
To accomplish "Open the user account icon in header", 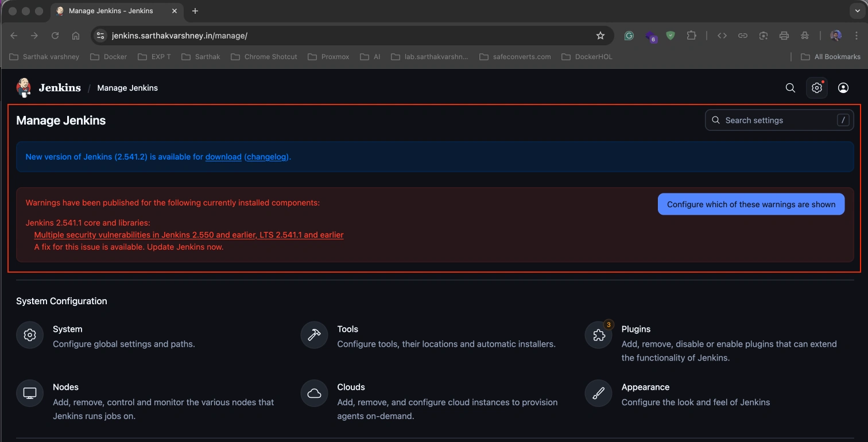I will (843, 88).
